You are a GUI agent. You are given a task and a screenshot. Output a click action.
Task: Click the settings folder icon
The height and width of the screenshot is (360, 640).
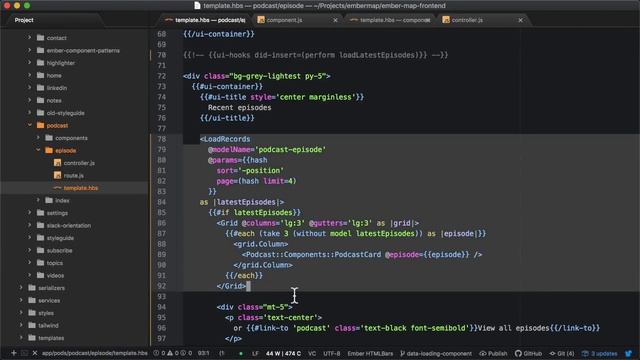pyautogui.click(x=40, y=213)
